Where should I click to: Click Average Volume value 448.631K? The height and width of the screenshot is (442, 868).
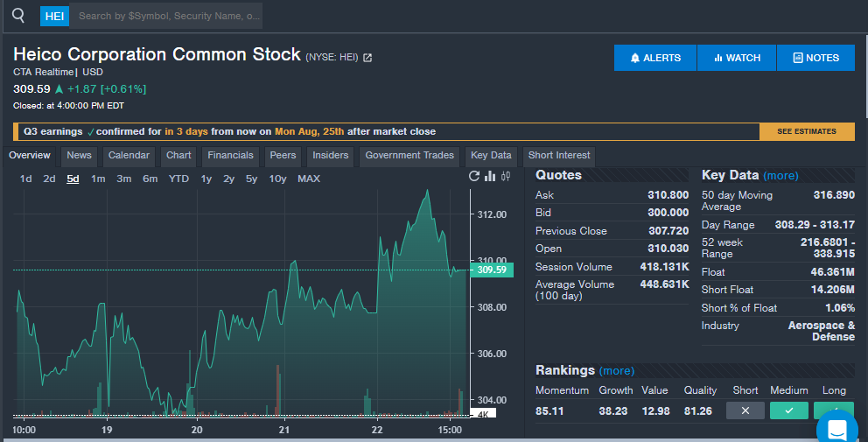(664, 284)
